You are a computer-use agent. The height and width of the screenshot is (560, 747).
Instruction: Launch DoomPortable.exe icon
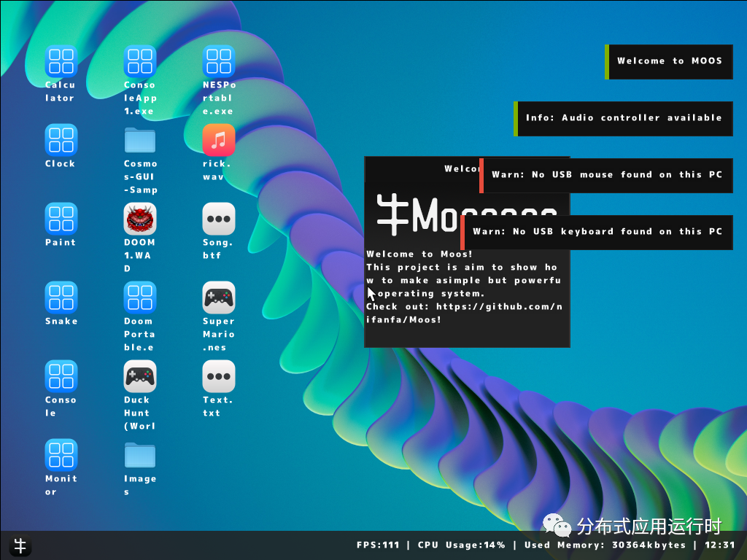pos(139,297)
